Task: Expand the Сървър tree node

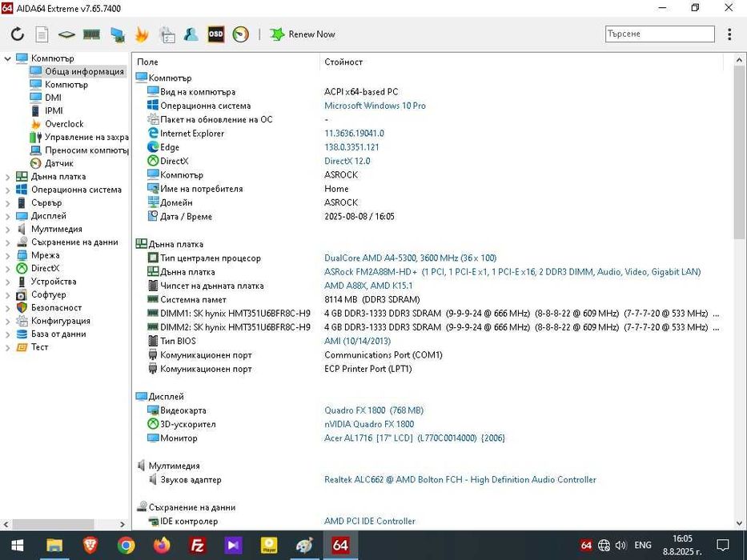Action: tap(7, 203)
